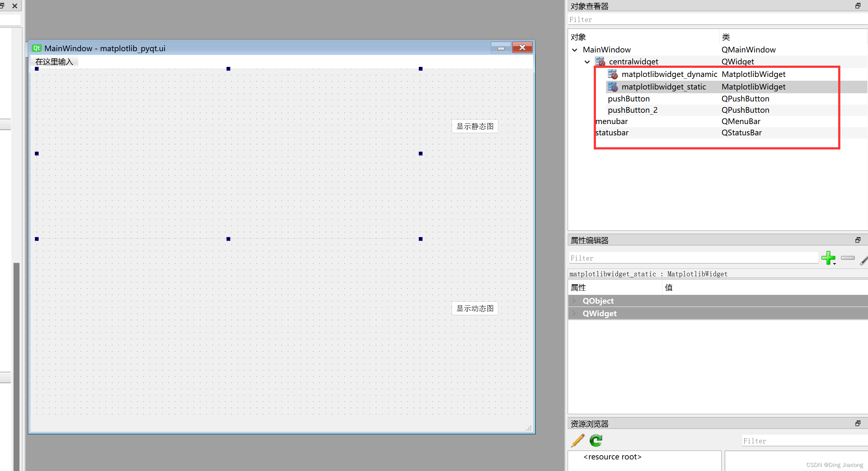Image resolution: width=868 pixels, height=471 pixels.
Task: Click QPushButton class of pushButton_2
Action: point(745,110)
